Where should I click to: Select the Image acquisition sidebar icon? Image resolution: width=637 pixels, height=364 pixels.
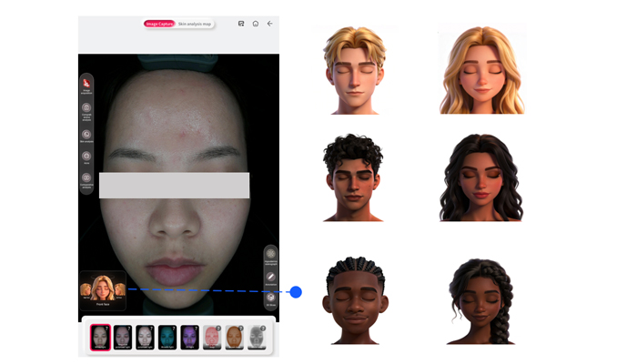[x=86, y=84]
